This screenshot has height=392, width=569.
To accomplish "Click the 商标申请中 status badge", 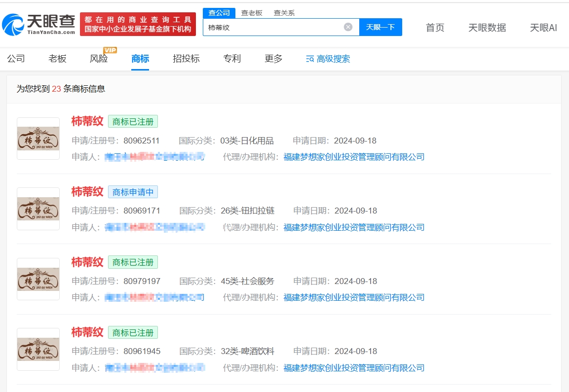I will coord(133,192).
